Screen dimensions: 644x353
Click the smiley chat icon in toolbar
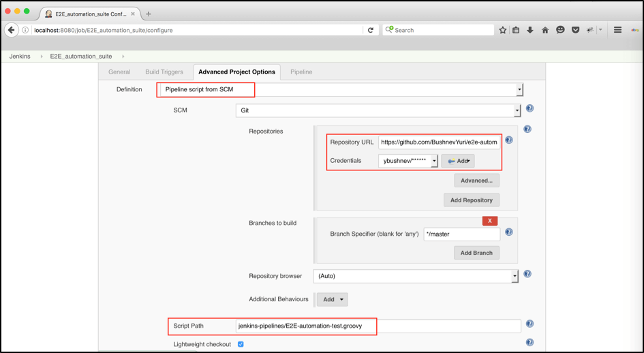pos(560,30)
